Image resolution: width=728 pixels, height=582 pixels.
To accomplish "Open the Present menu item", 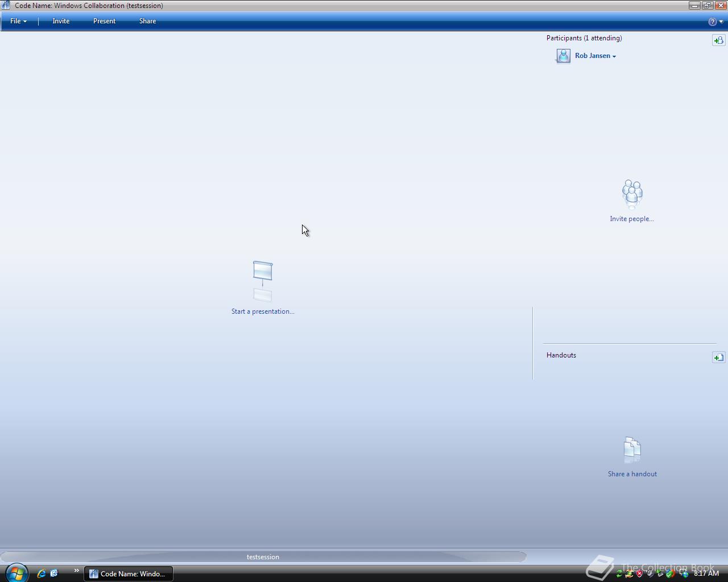I will [104, 21].
